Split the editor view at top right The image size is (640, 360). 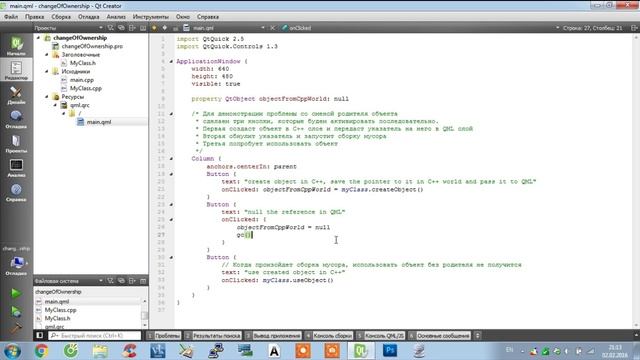(634, 28)
